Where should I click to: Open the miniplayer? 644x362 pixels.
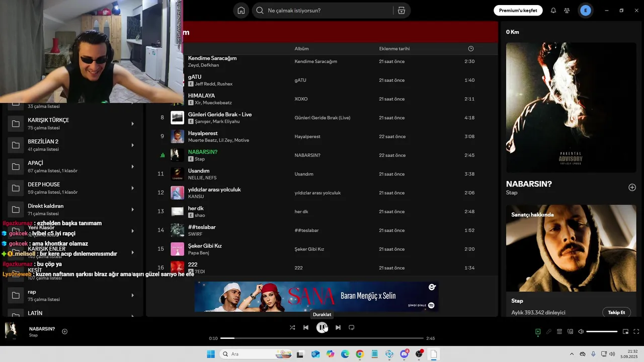coord(625,331)
